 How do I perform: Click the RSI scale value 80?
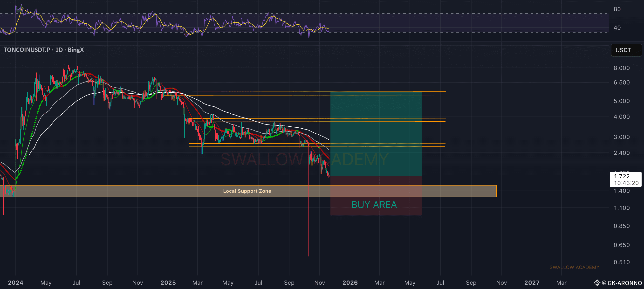(617, 9)
